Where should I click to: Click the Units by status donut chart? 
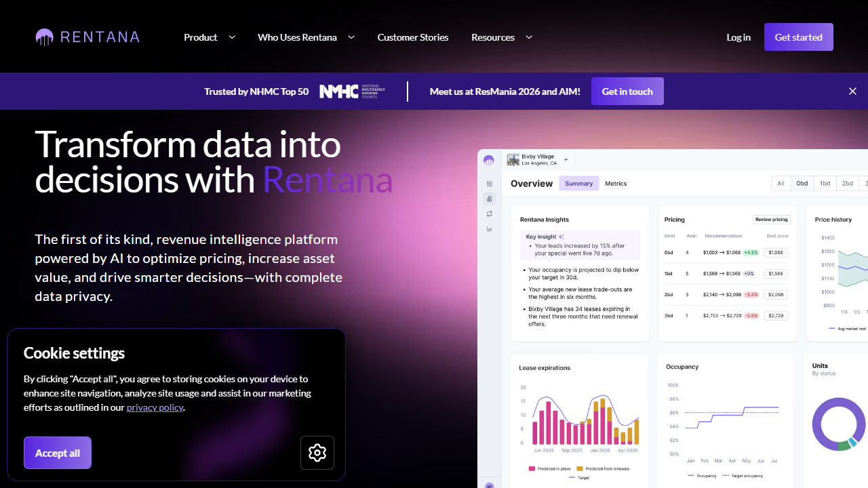pyautogui.click(x=839, y=424)
